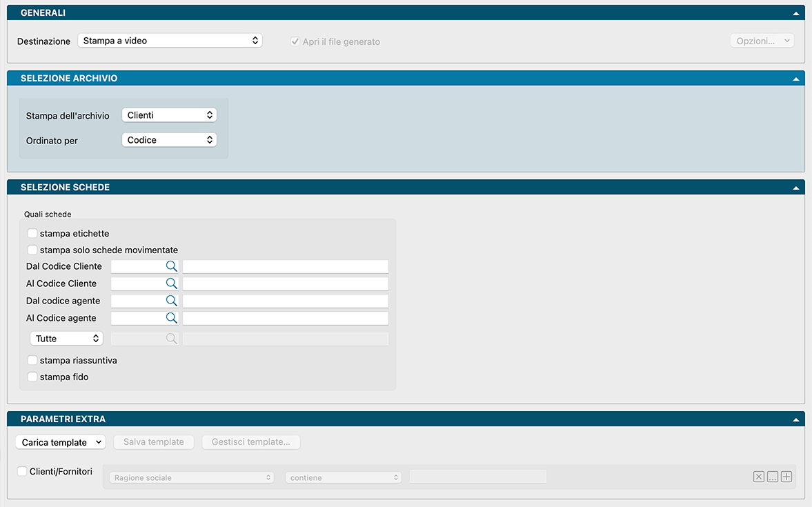Enable the stampa etichette checkbox
812x507 pixels.
[x=32, y=234]
